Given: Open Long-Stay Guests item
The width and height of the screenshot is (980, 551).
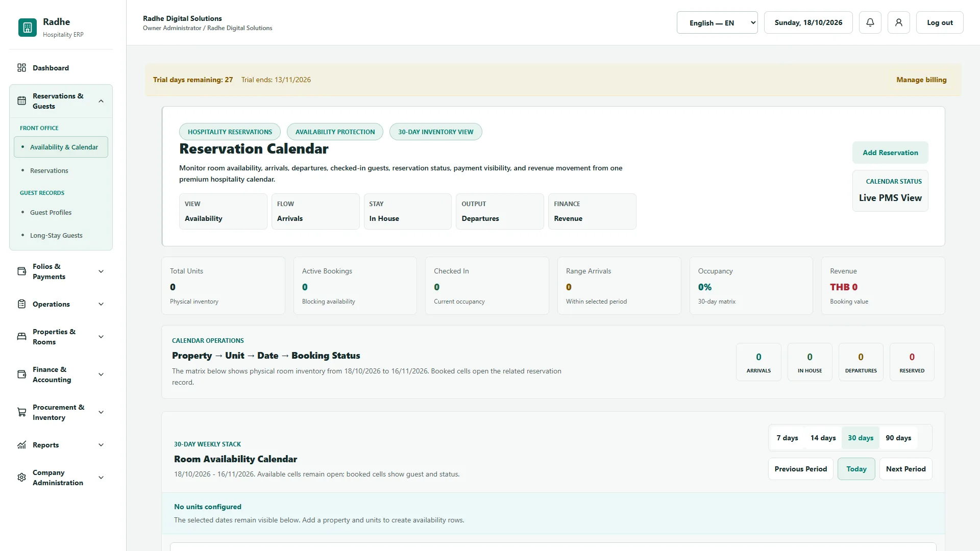Looking at the screenshot, I should [61, 235].
